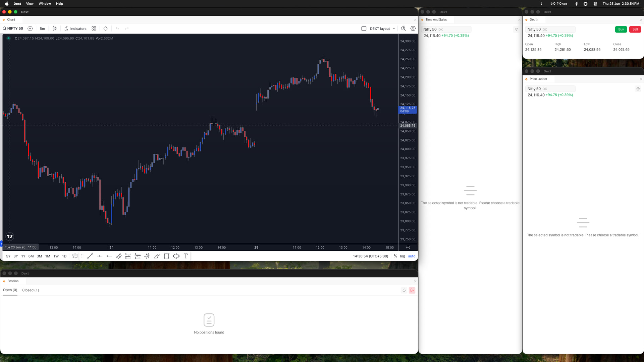Click time axis settings gear icon

(x=408, y=247)
